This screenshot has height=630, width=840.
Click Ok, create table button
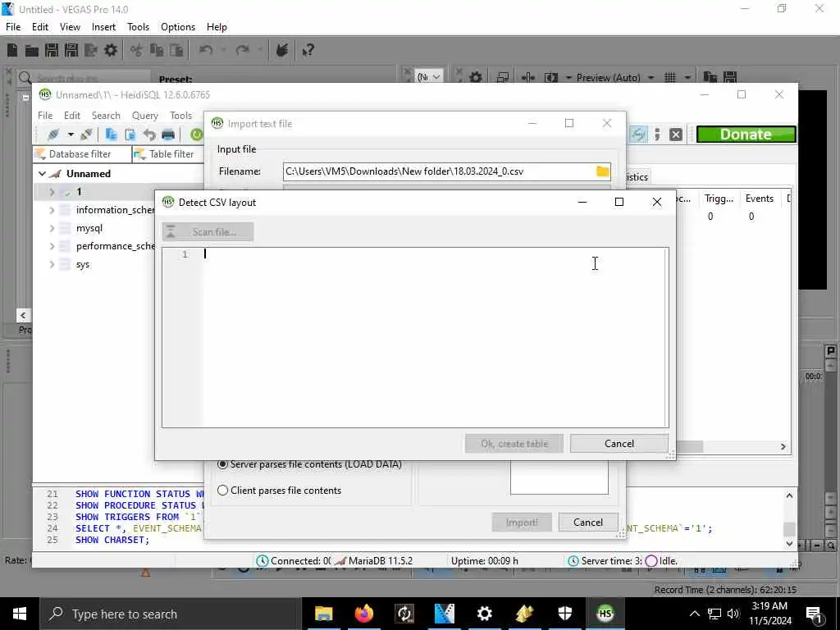514,444
